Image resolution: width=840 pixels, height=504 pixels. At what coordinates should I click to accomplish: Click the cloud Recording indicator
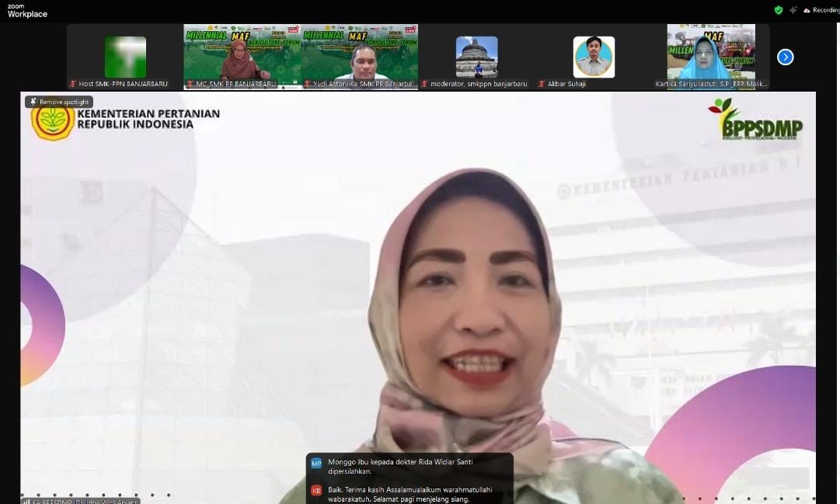[x=821, y=10]
